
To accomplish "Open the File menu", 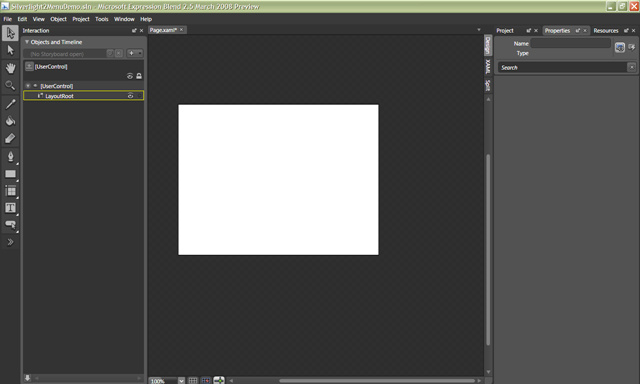I will click(7, 19).
